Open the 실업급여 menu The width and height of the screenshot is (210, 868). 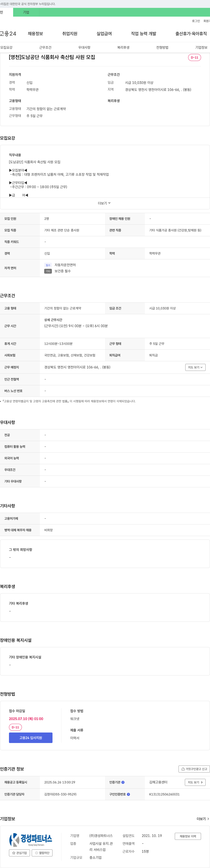[x=104, y=34]
